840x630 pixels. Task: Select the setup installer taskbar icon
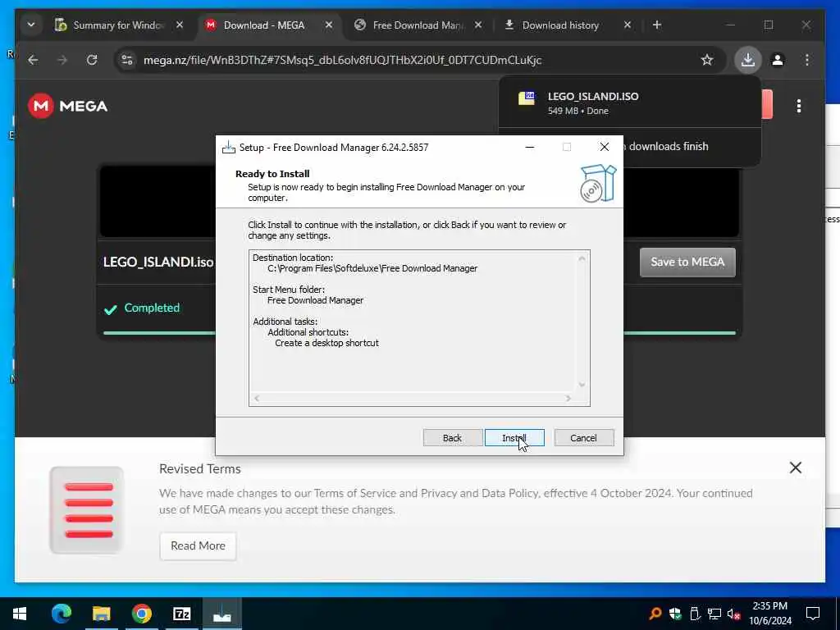point(221,614)
